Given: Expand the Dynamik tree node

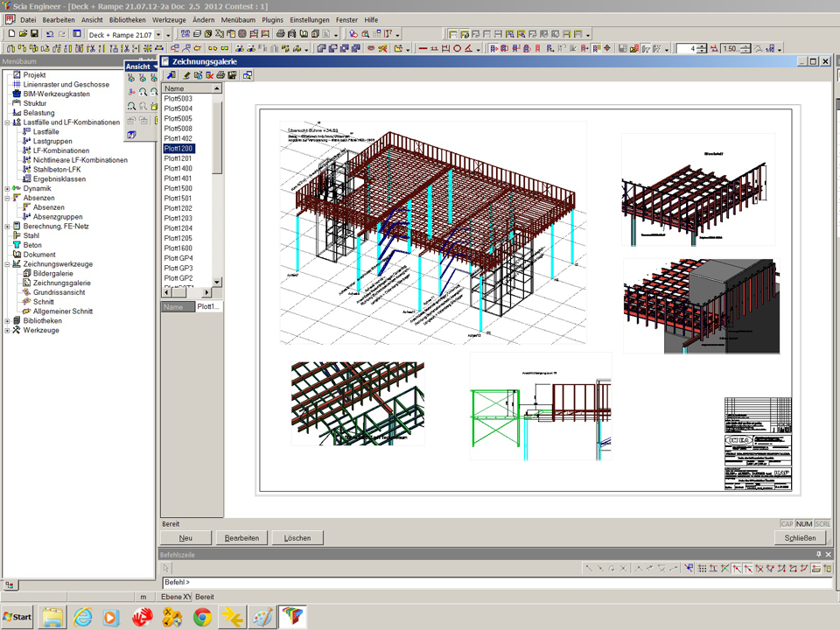Looking at the screenshot, I should point(7,188).
